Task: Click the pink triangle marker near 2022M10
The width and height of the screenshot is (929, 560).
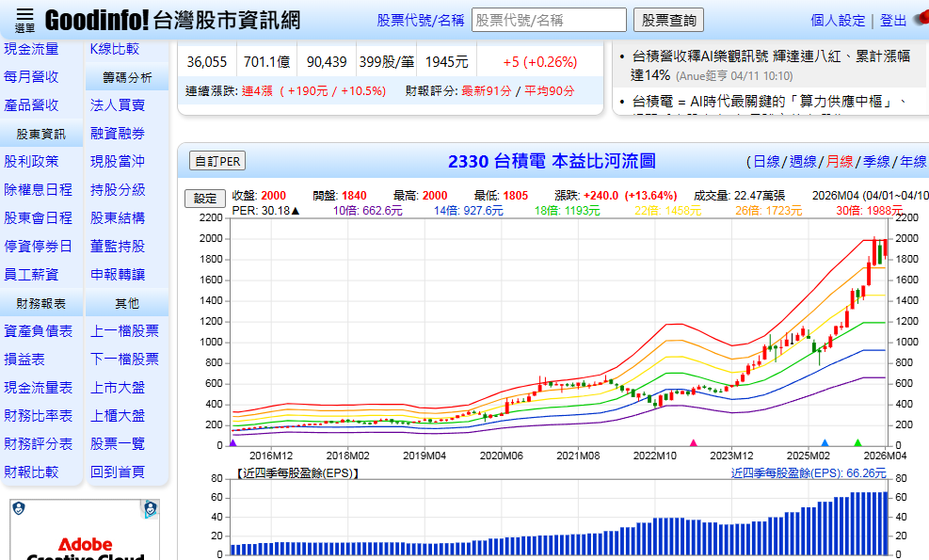Action: click(x=692, y=442)
